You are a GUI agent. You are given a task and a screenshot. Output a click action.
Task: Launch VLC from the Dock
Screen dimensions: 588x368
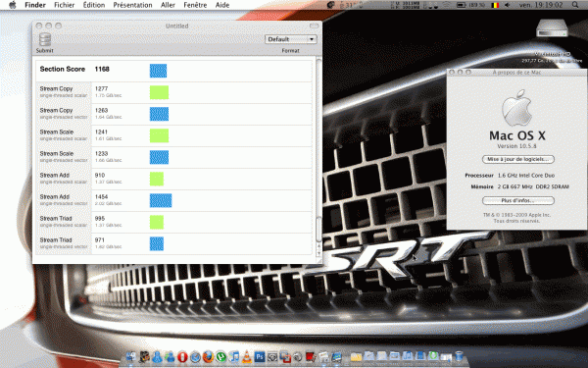pos(247,356)
